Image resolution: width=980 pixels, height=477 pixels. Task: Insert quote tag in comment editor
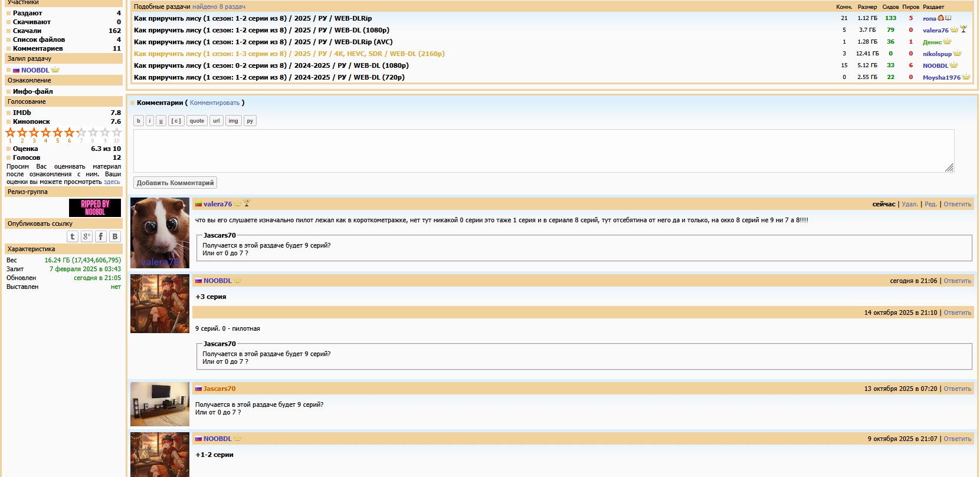pyautogui.click(x=196, y=121)
